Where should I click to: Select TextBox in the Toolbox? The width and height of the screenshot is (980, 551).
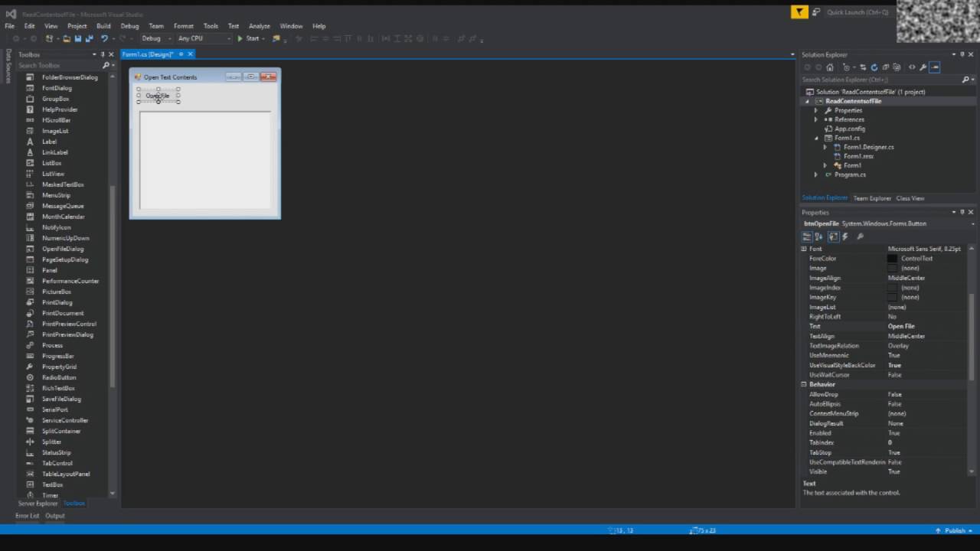[x=53, y=484]
